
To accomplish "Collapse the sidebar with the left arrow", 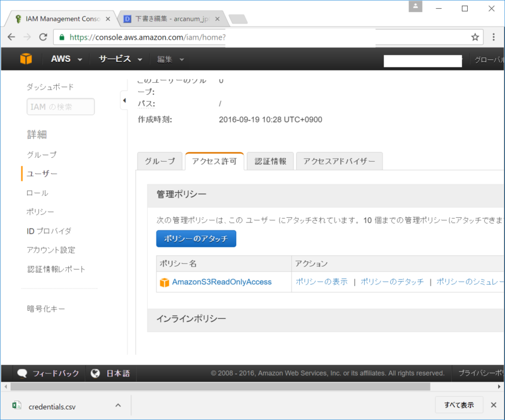I will pyautogui.click(x=124, y=100).
